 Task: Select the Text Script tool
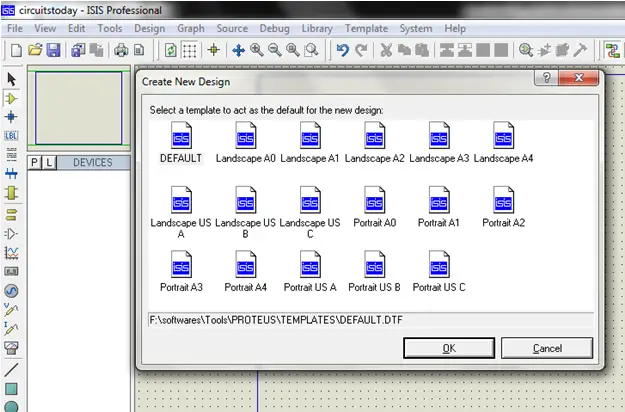click(11, 154)
